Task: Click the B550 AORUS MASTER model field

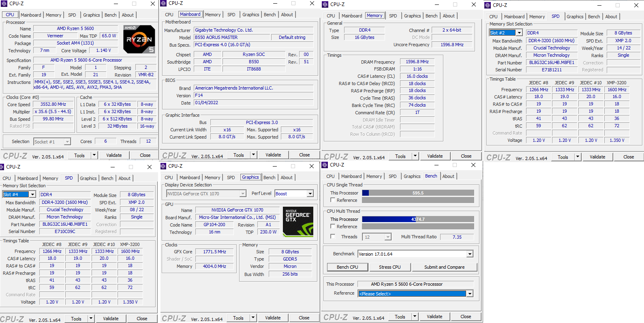Action: pyautogui.click(x=232, y=37)
